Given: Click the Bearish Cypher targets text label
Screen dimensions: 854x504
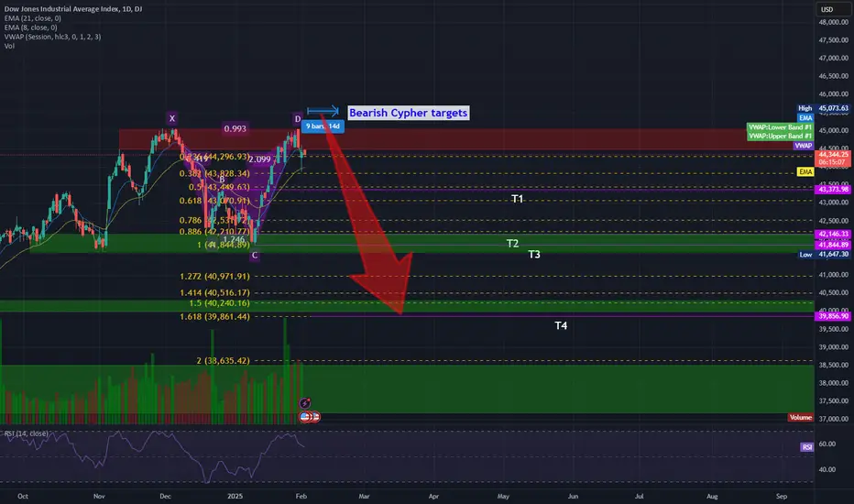Looking at the screenshot, I should tap(409, 113).
